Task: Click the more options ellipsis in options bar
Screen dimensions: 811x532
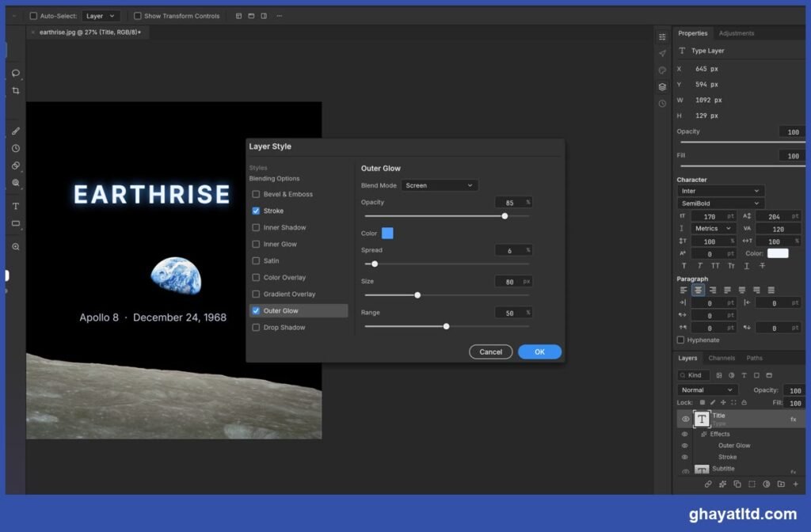Action: 280,16
